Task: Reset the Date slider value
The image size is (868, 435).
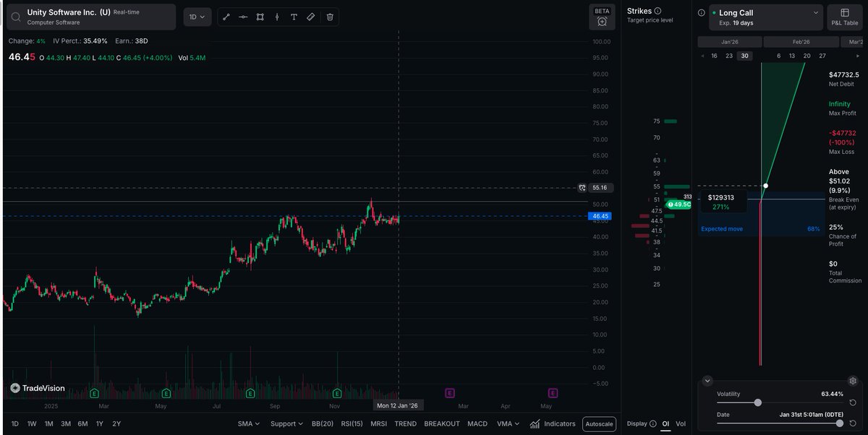Action: pos(853,423)
